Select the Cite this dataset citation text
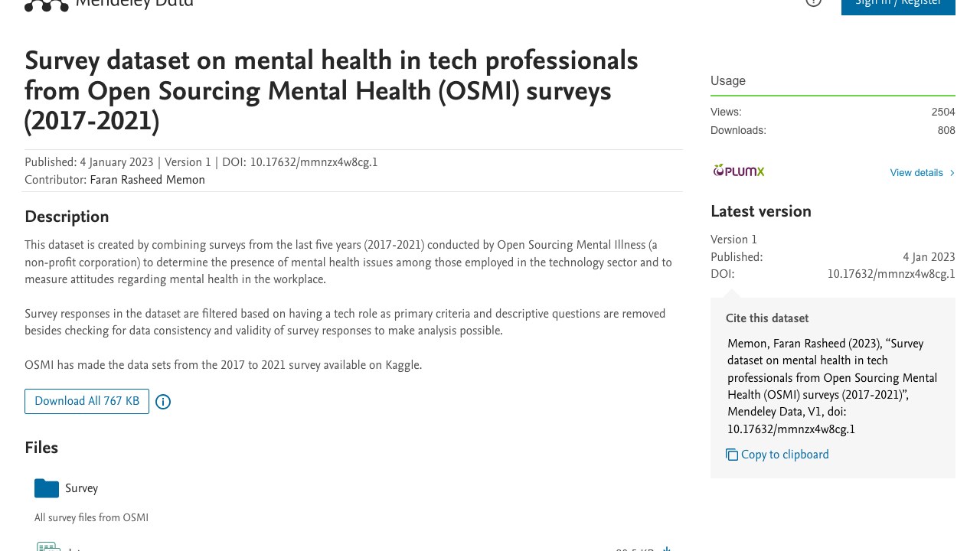 [x=832, y=386]
